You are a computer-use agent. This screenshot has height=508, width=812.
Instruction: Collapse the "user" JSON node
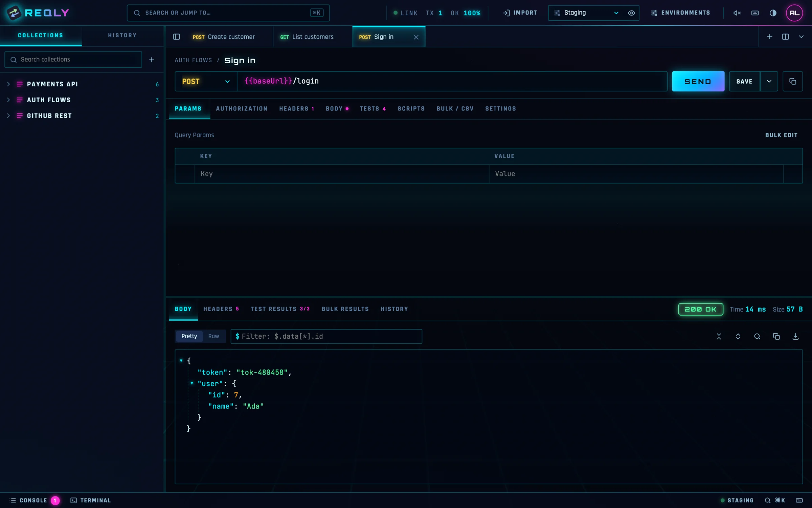[x=192, y=383]
